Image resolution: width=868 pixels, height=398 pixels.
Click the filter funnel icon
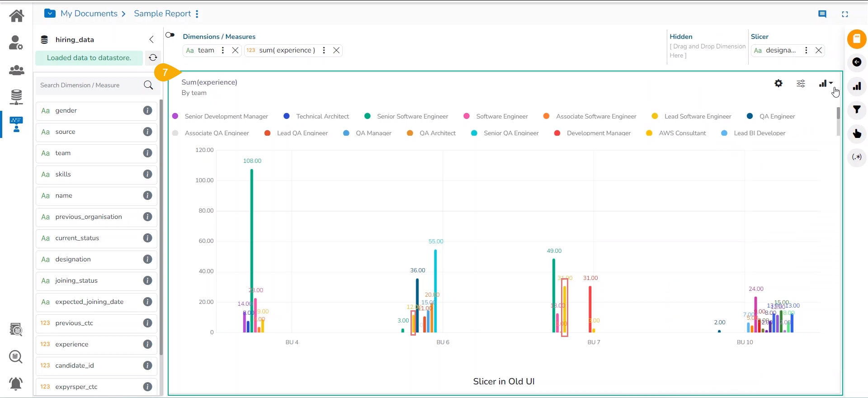point(857,110)
